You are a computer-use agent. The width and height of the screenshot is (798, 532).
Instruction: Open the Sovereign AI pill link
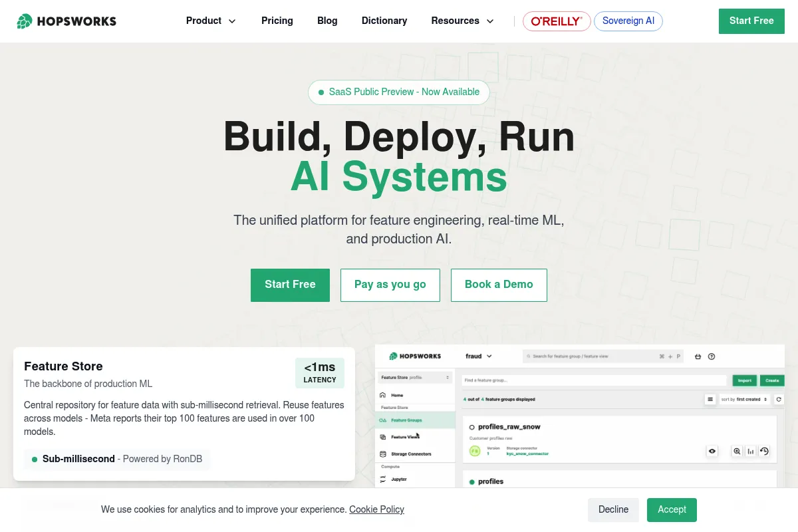[628, 21]
